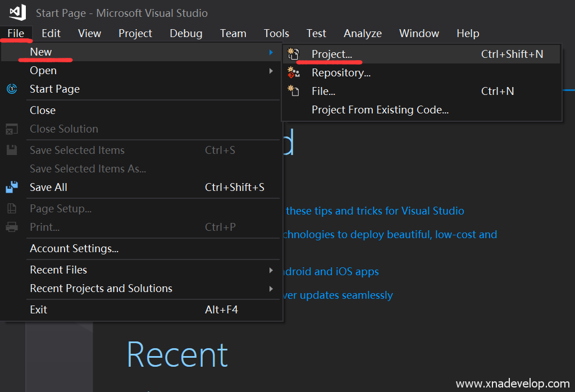Click the New Project icon in submenu
This screenshot has width=575, height=392.
tap(293, 54)
